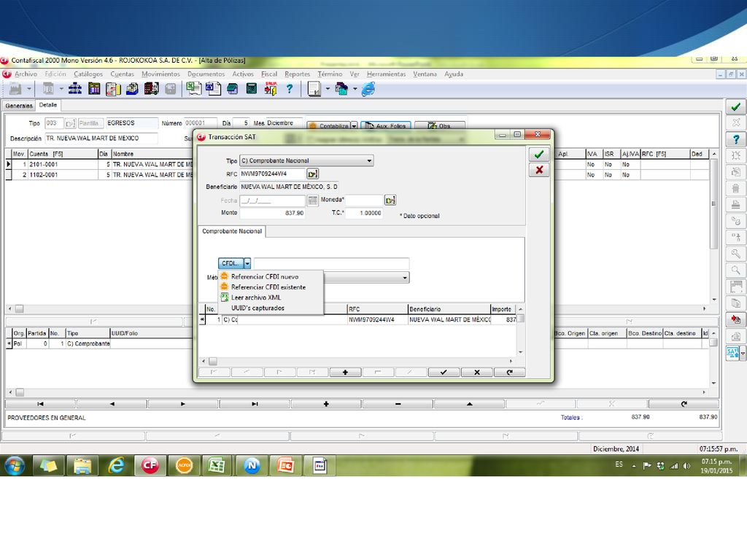This screenshot has width=747, height=560.
Task: Expand the dropdown arrow next to the report icon
Action: (328, 88)
